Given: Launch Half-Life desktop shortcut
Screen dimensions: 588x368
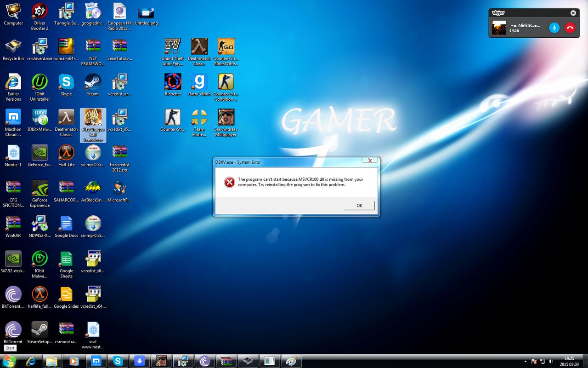Looking at the screenshot, I should coord(66,155).
